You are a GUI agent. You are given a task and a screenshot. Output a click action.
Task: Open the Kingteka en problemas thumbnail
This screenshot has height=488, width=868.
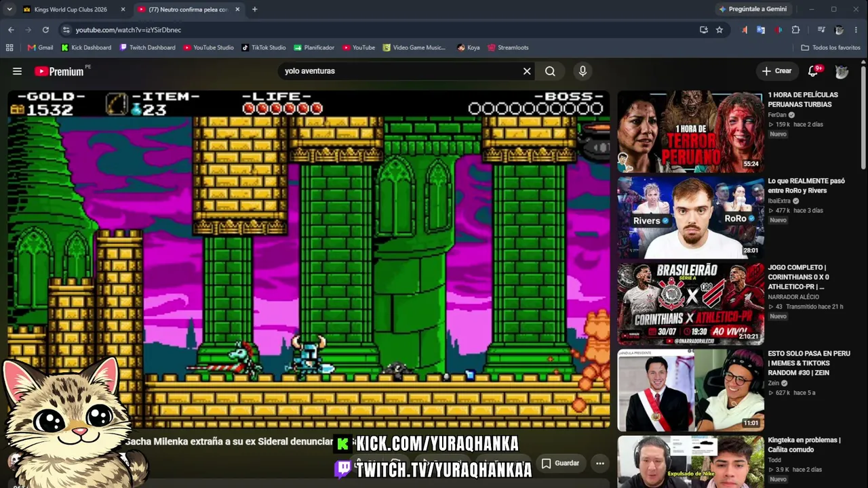pyautogui.click(x=690, y=462)
